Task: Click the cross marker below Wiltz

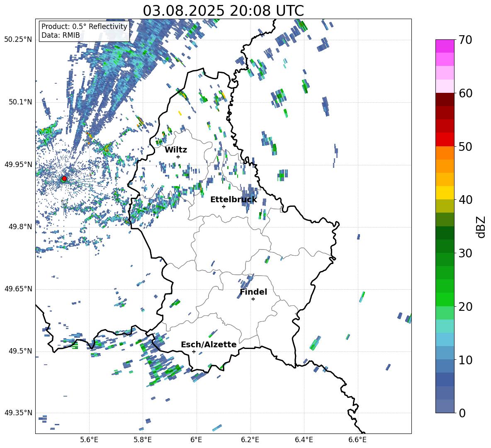Action: 178,157
